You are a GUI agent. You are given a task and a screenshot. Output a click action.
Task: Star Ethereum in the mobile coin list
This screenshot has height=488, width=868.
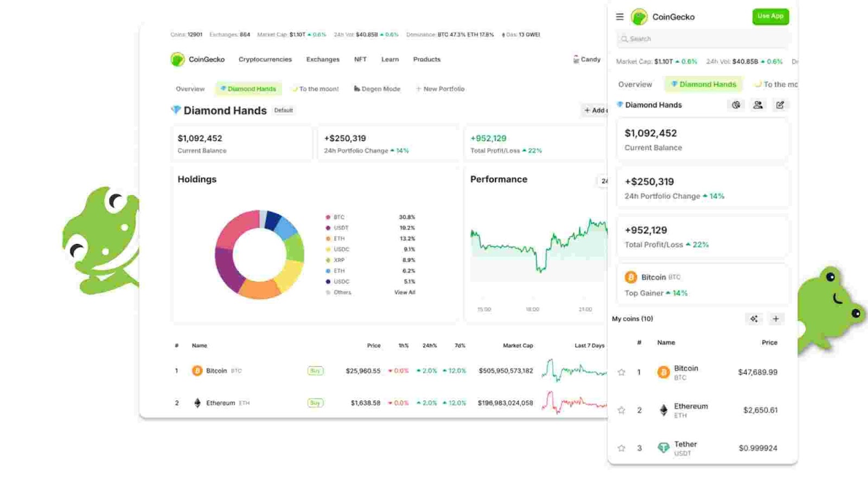click(x=622, y=410)
